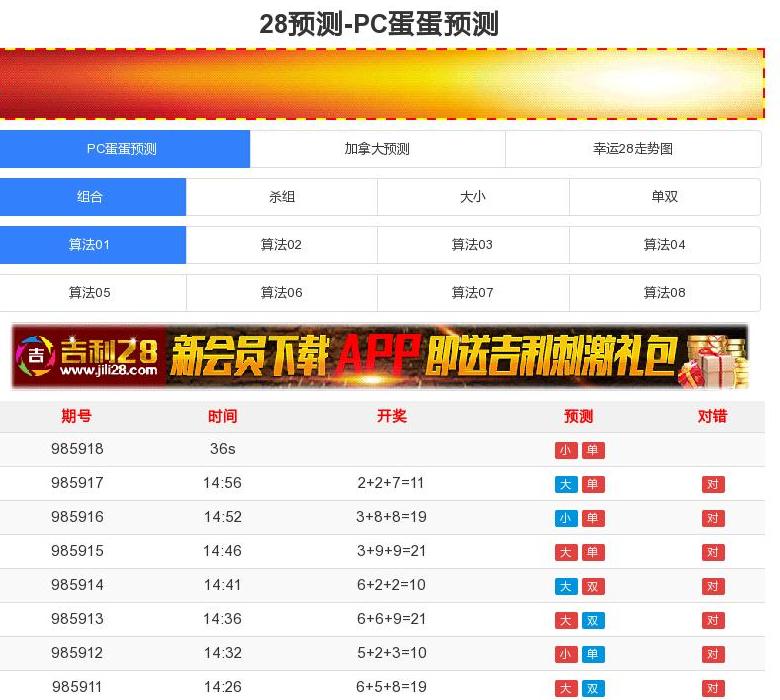Choose 算法08 algorithm
Image resolution: width=780 pixels, height=700 pixels.
pyautogui.click(x=665, y=293)
